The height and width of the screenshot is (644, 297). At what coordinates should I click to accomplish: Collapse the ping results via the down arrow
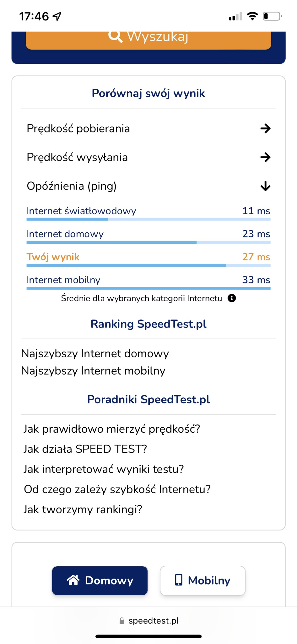tap(265, 186)
